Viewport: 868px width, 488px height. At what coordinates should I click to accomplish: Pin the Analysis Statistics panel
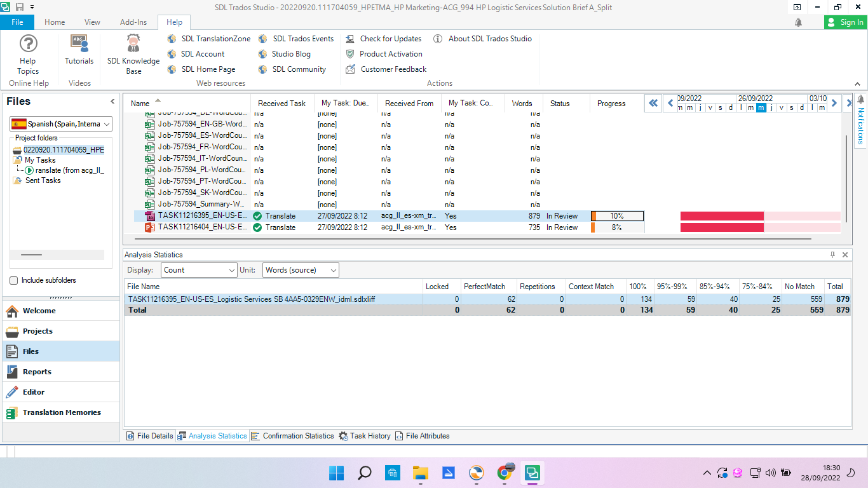coord(833,255)
